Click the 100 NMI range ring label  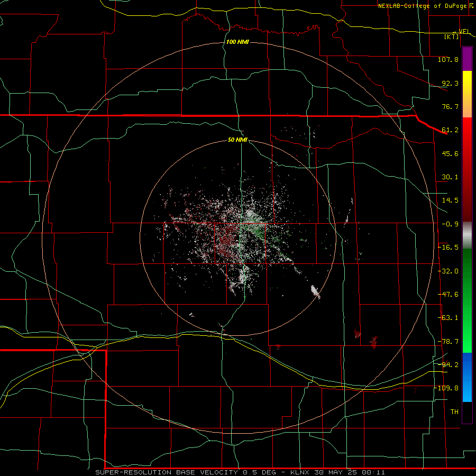point(237,42)
